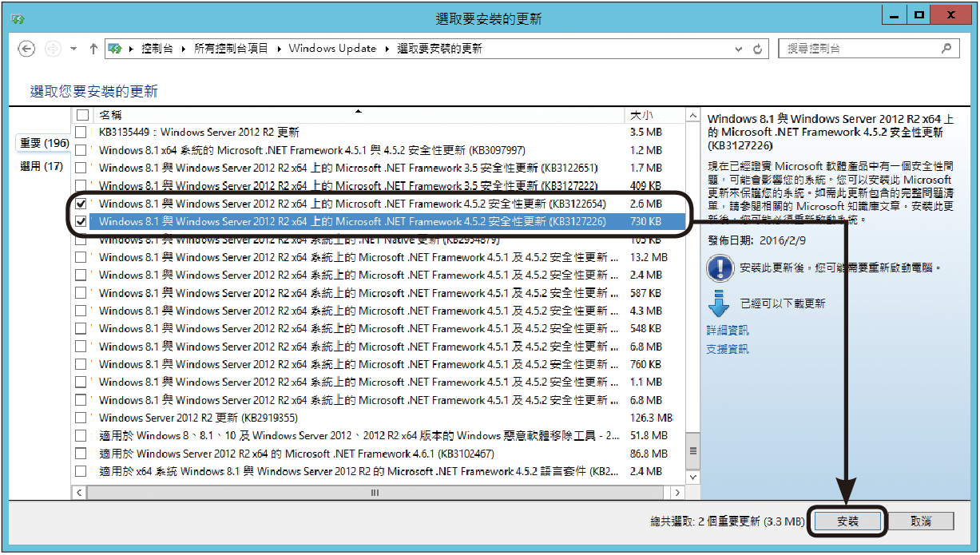Viewport: 980px width, 555px height.
Task: Tick the checkbox of the 587 KB update
Action: tap(81, 293)
